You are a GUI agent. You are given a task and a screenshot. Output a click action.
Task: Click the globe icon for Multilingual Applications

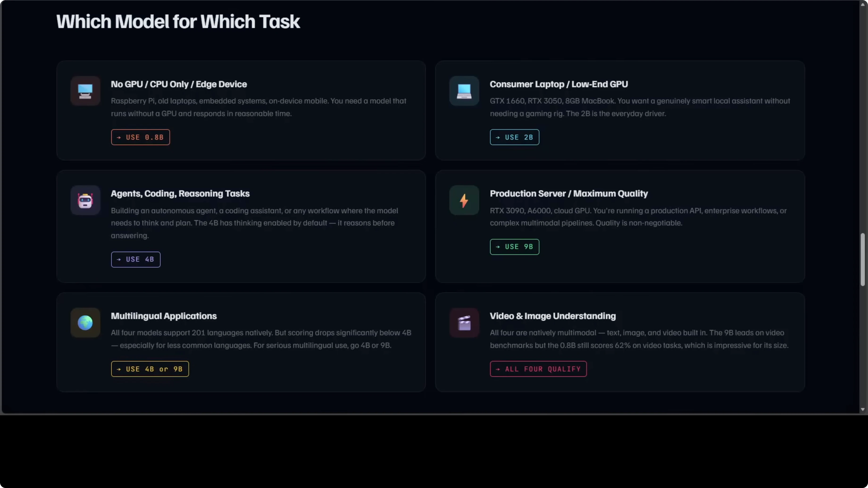(85, 323)
